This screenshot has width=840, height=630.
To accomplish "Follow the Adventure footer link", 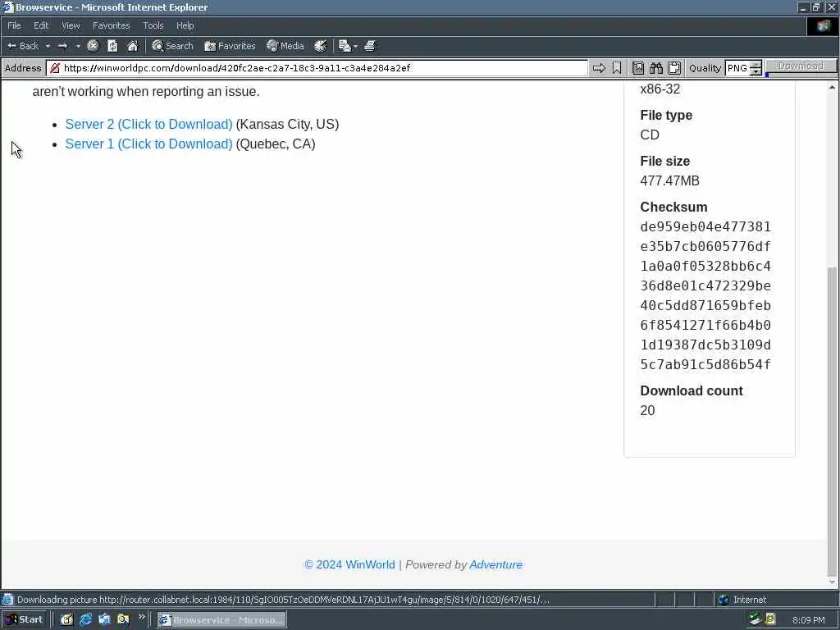I will point(496,564).
